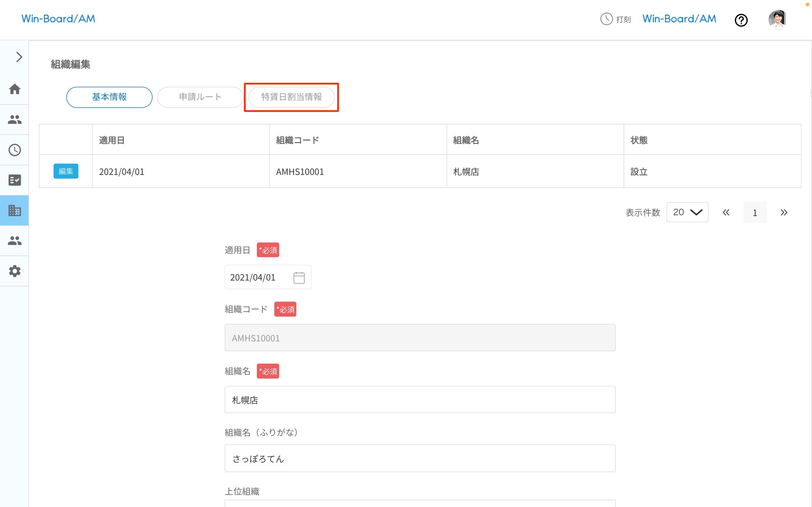Click the 打刻 clock-in button
The height and width of the screenshot is (507, 812).
point(615,19)
